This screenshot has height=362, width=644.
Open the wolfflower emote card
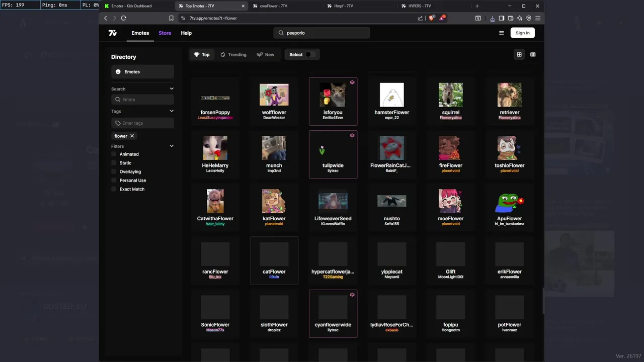click(274, 101)
